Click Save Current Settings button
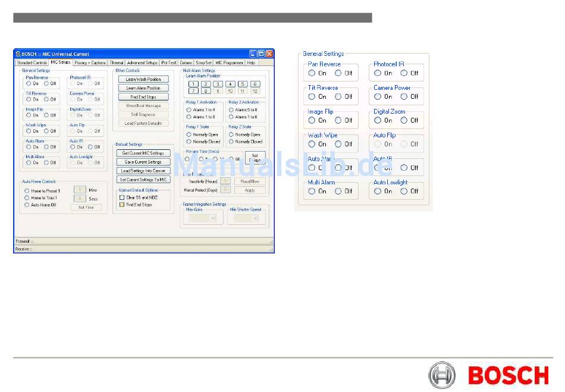 tap(143, 162)
